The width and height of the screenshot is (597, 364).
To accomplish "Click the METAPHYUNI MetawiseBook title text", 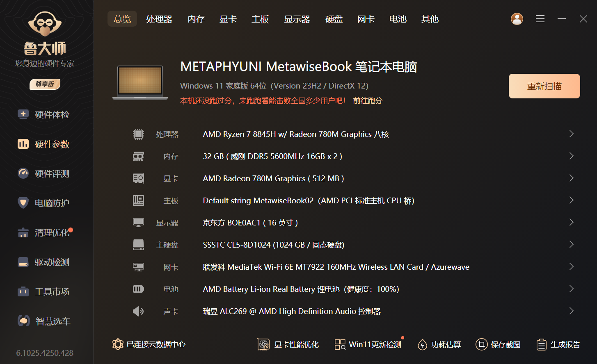I will click(x=299, y=66).
